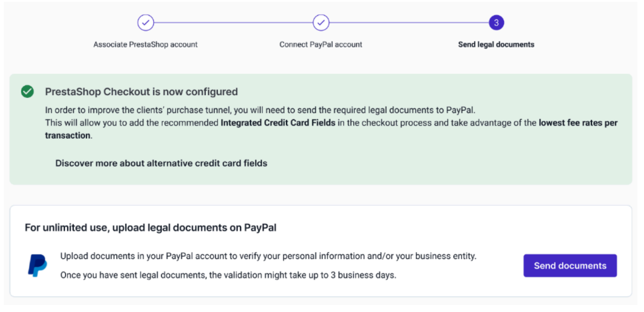Image resolution: width=644 pixels, height=312 pixels.
Task: Click the PrestaShop Checkout is now configured heading
Action: click(x=141, y=92)
